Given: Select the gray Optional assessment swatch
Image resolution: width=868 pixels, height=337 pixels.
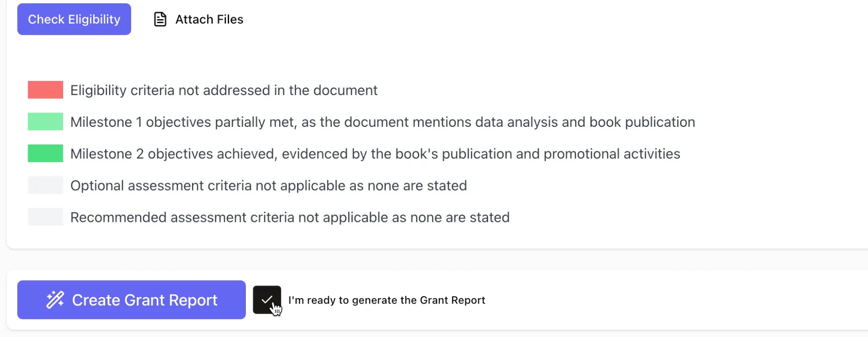Looking at the screenshot, I should [45, 185].
